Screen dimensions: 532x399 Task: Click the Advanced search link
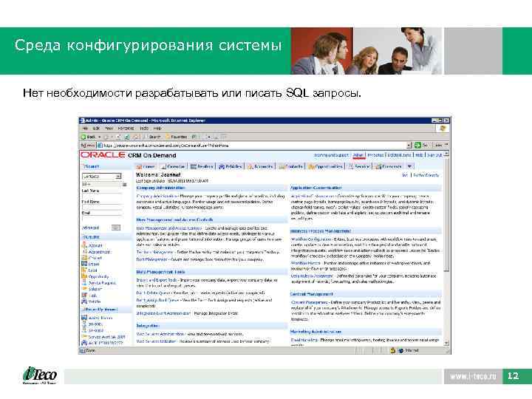click(91, 228)
